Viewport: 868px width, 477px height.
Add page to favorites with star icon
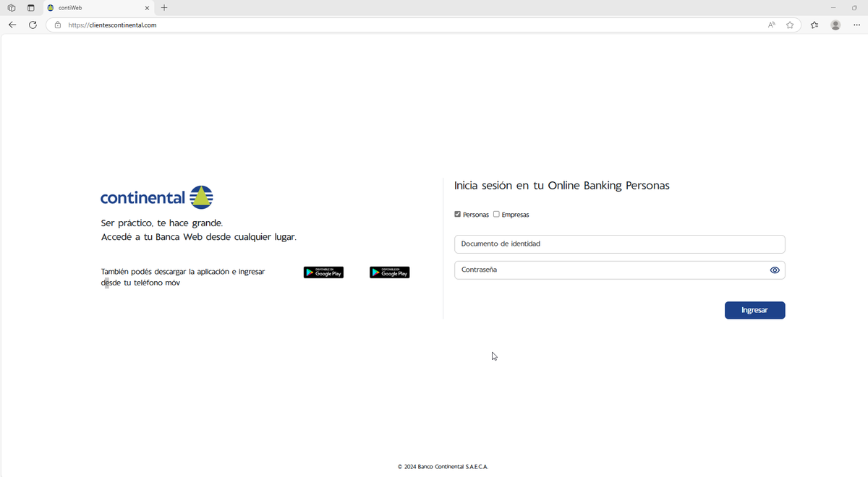pos(790,25)
